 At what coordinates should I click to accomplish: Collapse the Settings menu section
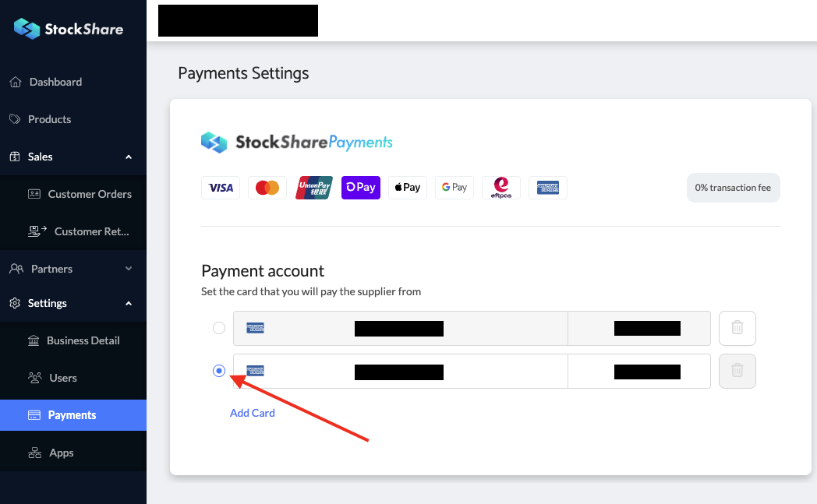pos(129,303)
